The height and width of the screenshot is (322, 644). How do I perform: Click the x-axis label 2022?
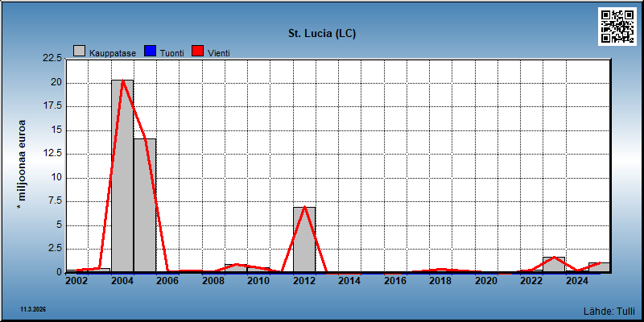coord(531,281)
